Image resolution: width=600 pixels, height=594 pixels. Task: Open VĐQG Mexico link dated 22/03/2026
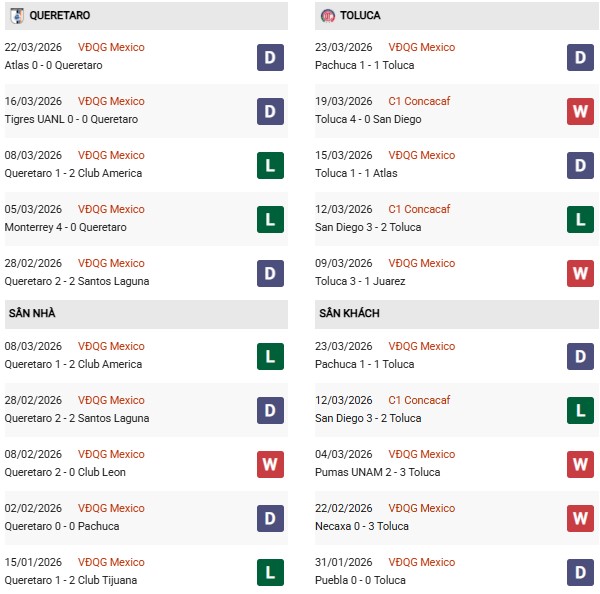click(x=111, y=47)
